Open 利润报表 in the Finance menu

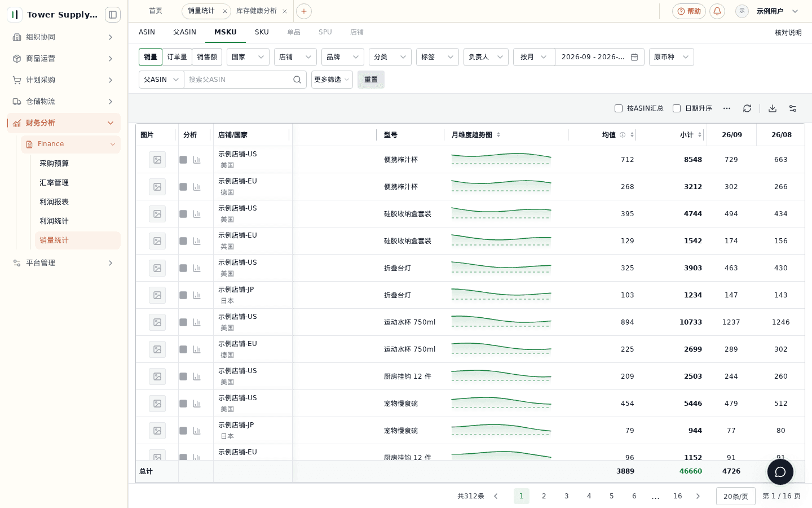(54, 202)
